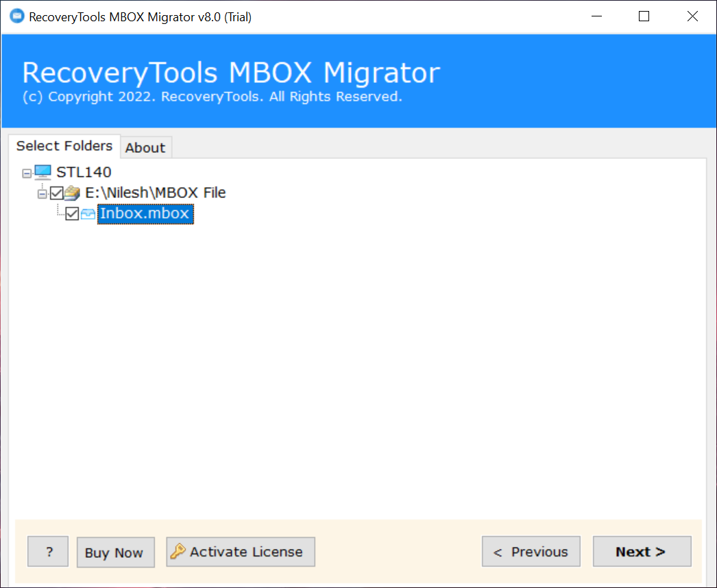Image resolution: width=717 pixels, height=588 pixels.
Task: Click the RecoveryTools app icon in title bar
Action: (x=17, y=16)
